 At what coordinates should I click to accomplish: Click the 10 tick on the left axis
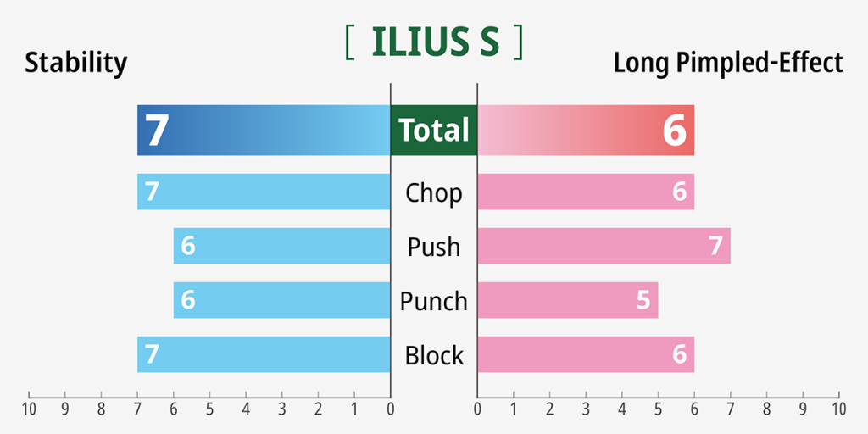pos(29,409)
